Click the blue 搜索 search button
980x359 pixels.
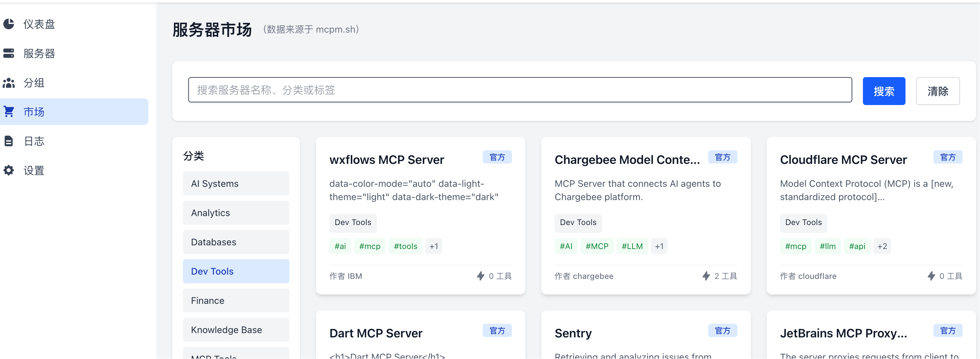click(884, 91)
